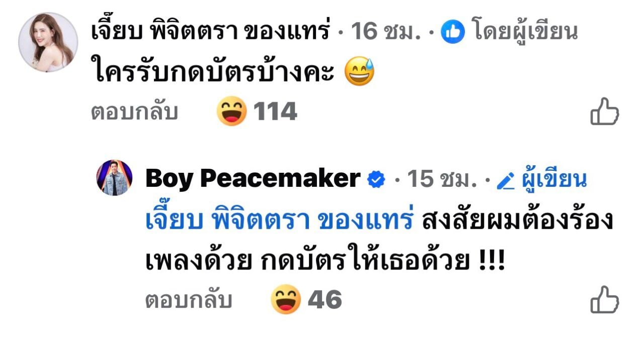
Task: Click the โดยผู้เขียน label
Action: click(525, 33)
